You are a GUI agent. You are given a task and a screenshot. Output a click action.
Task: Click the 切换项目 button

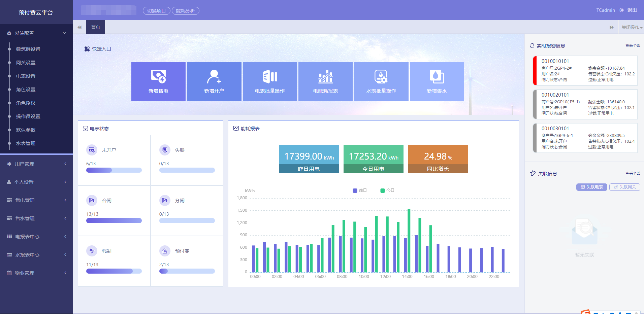[156, 11]
